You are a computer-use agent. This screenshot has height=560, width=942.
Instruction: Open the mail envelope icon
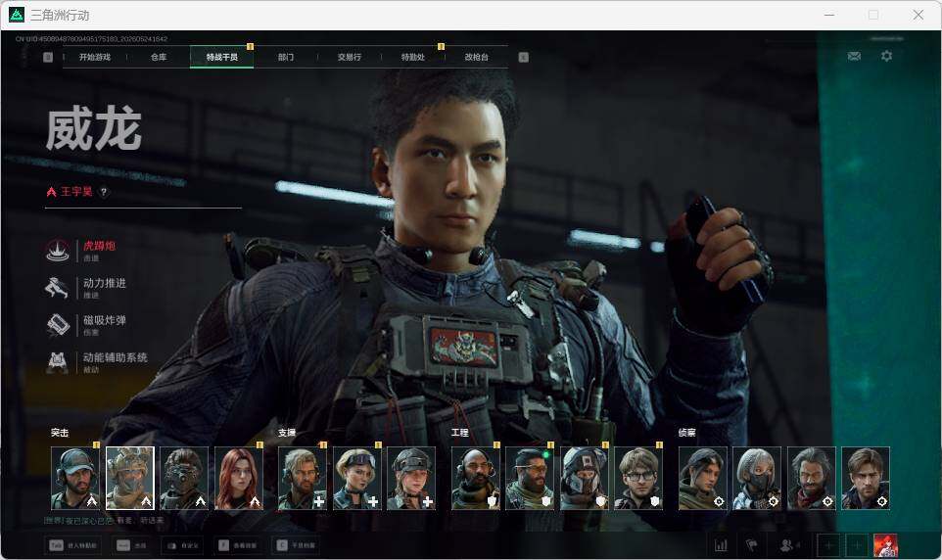coord(854,56)
